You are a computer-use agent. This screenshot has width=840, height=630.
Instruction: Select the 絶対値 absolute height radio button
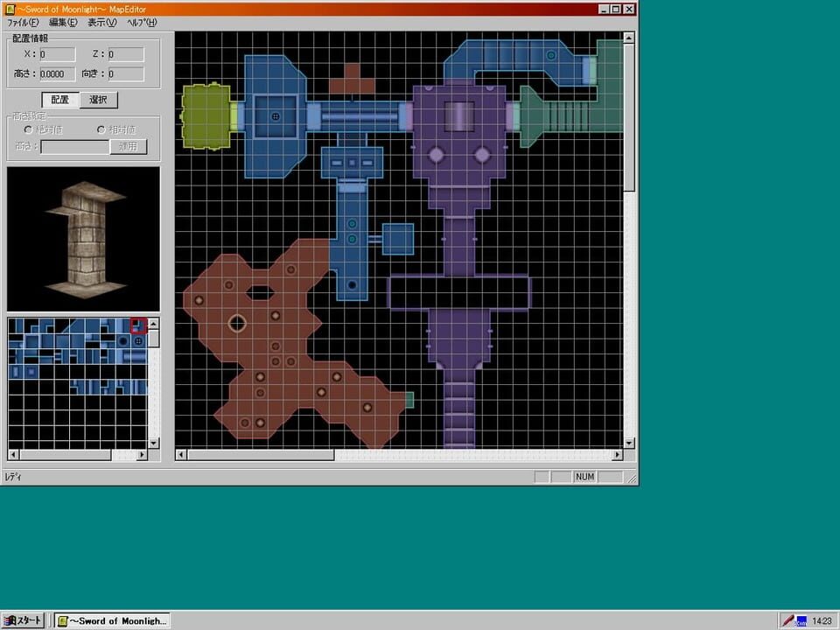click(x=27, y=129)
